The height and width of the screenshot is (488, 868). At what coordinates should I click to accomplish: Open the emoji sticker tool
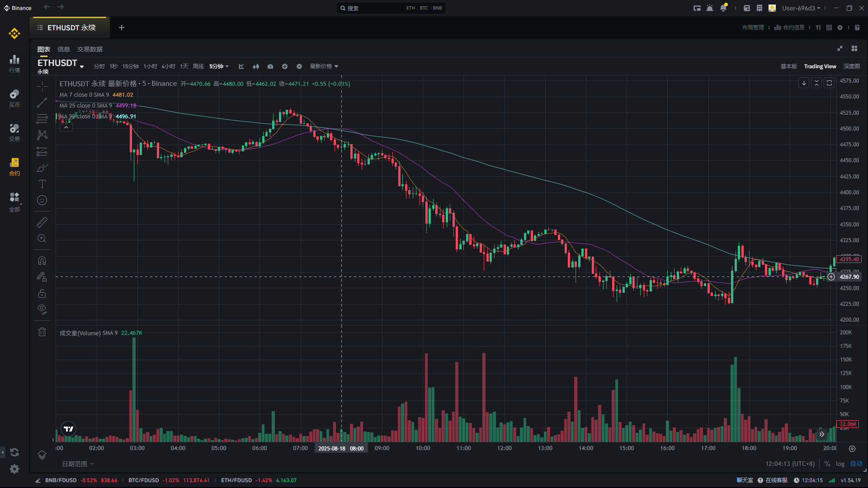[42, 200]
